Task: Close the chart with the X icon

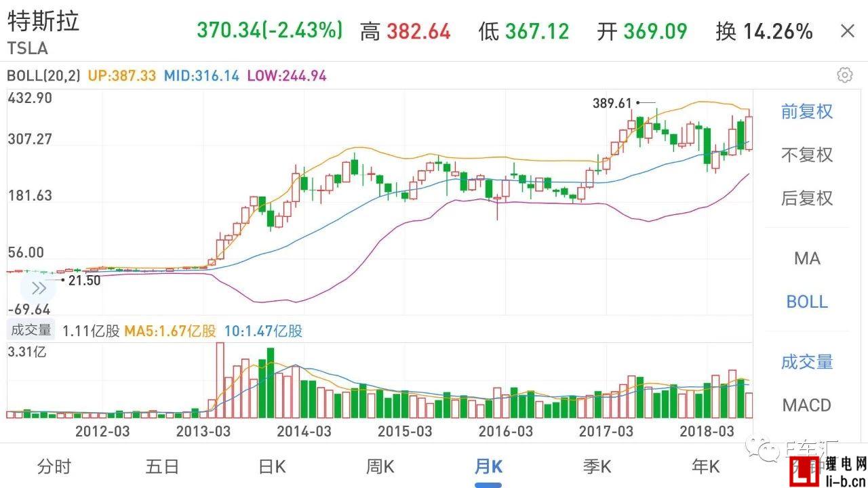Action: (x=847, y=31)
